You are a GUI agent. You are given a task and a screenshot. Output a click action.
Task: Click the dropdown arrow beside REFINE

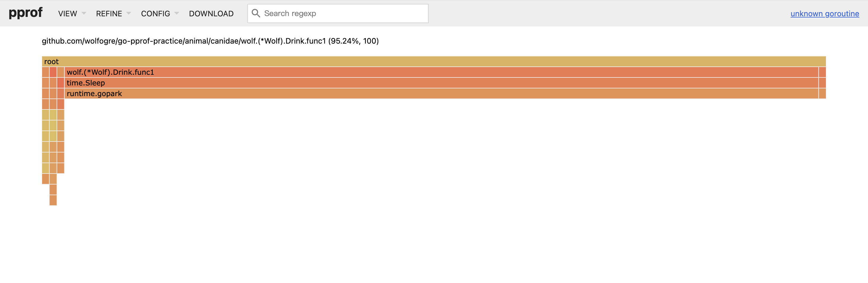128,13
